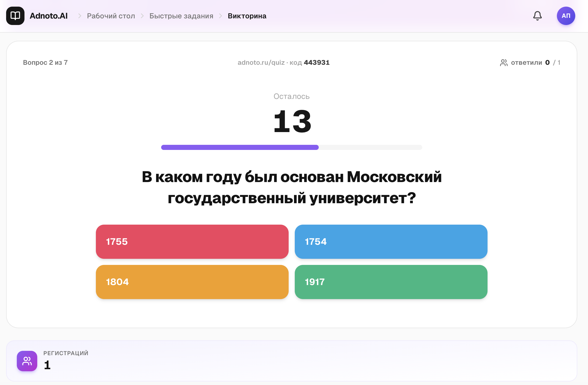Click the Adnoto.AI brand name
The image size is (588, 385).
click(49, 16)
